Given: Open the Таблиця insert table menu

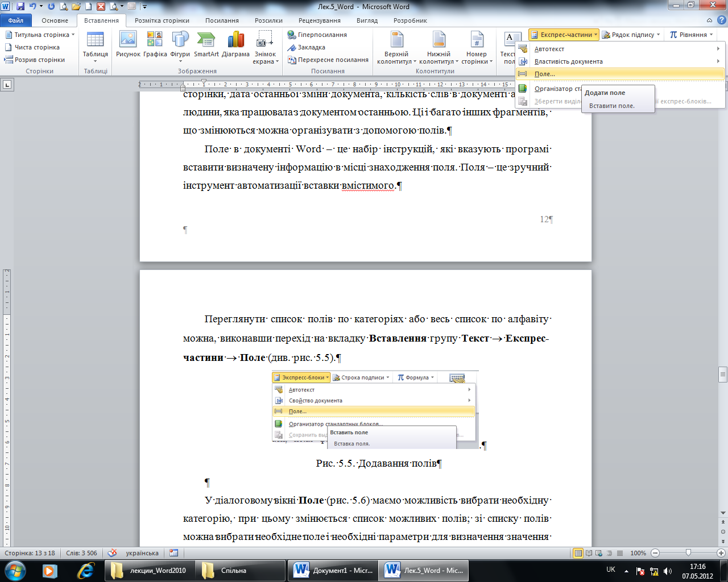Looking at the screenshot, I should (x=95, y=47).
